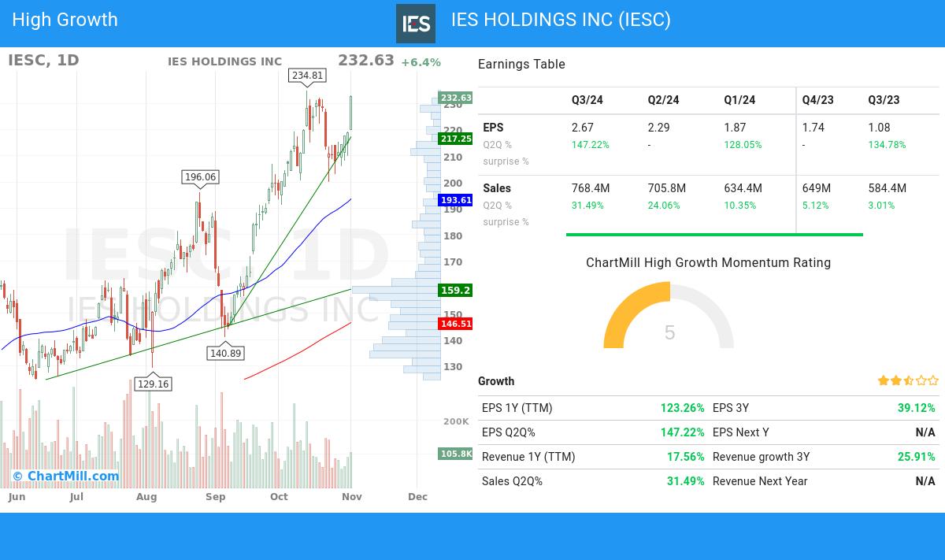The height and width of the screenshot is (560, 945).
Task: Select the green 159.2 trendline price tag
Action: pyautogui.click(x=456, y=290)
